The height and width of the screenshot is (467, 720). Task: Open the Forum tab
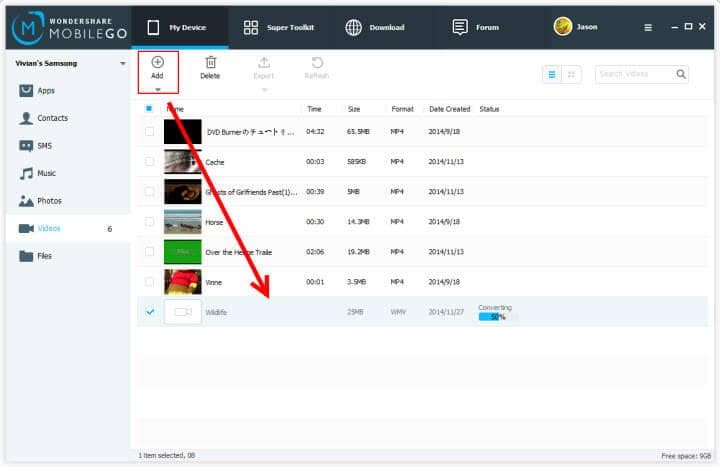pos(476,28)
